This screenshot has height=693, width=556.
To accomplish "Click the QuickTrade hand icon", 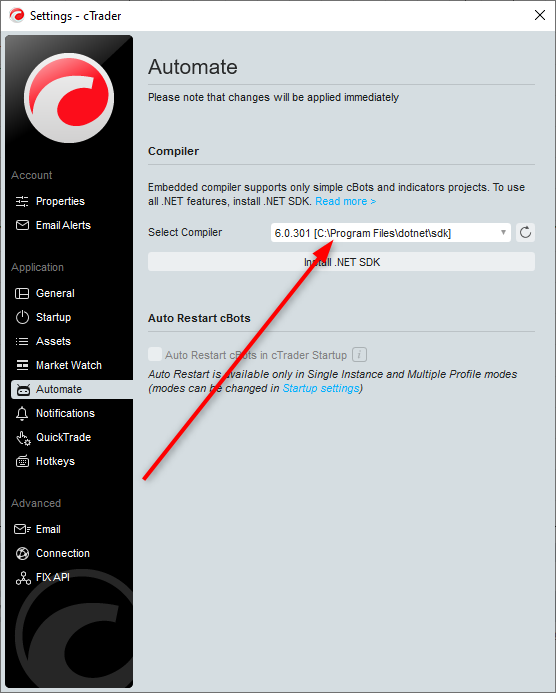I will tap(23, 438).
